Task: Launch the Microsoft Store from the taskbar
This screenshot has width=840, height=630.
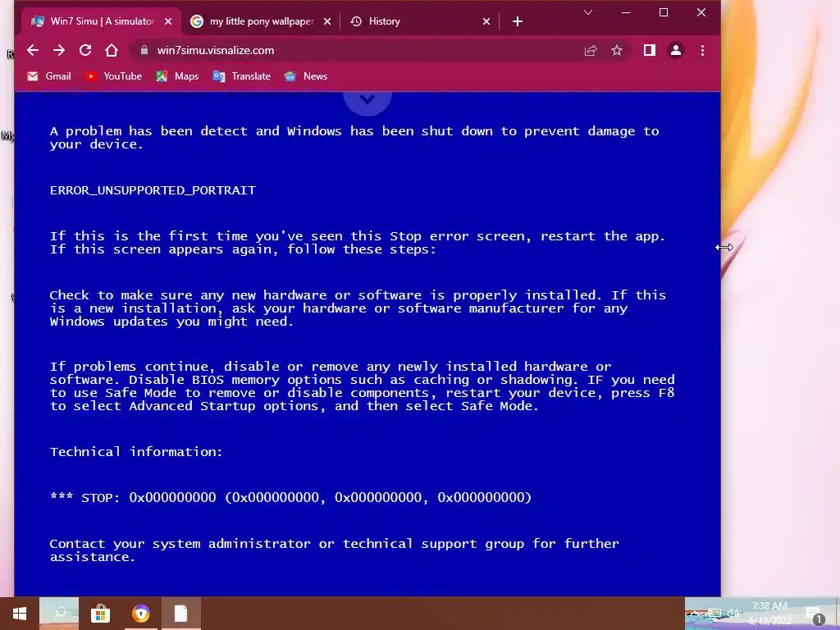Action: point(99,614)
